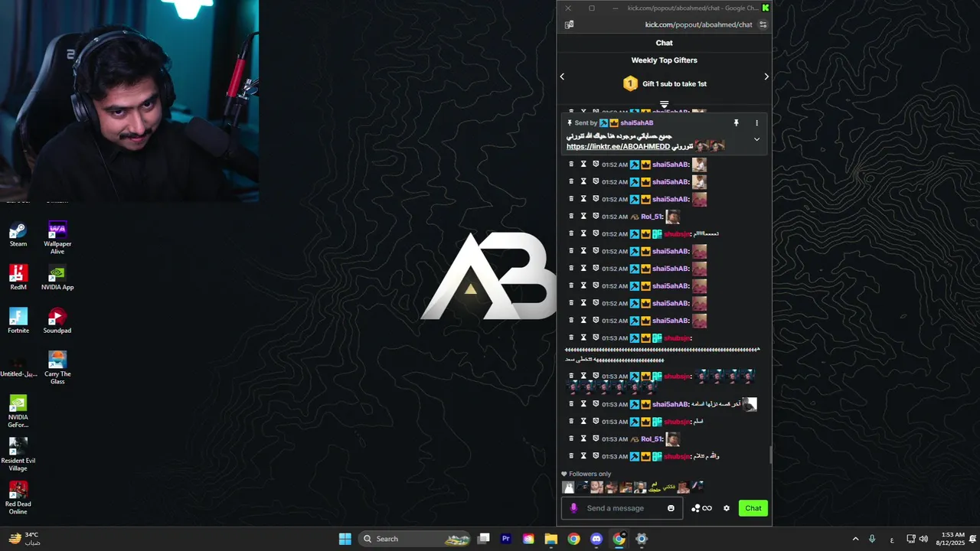Click shield ban icon on shai5ahAB 01:53 AM message
The image size is (980, 551).
click(x=596, y=404)
